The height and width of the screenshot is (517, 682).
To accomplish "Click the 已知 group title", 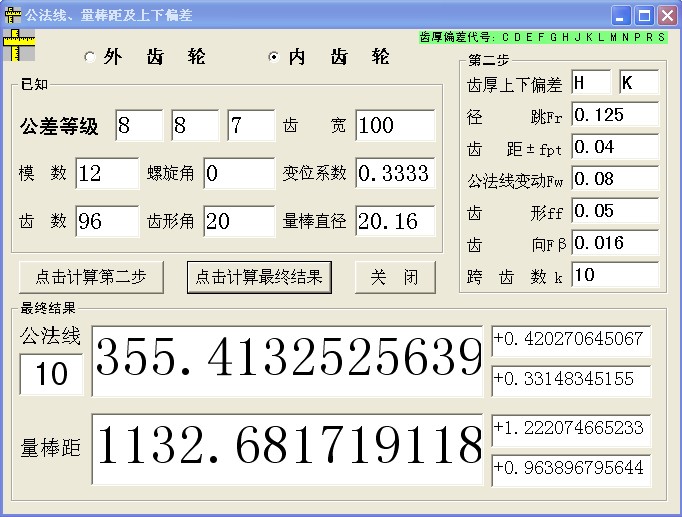I will pos(34,84).
